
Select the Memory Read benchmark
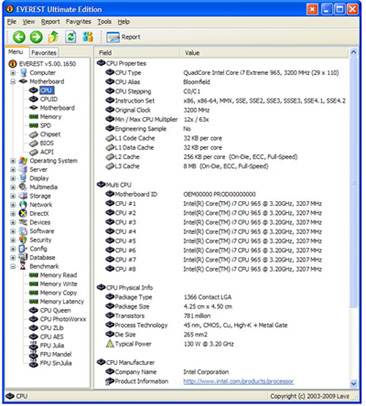pos(58,275)
